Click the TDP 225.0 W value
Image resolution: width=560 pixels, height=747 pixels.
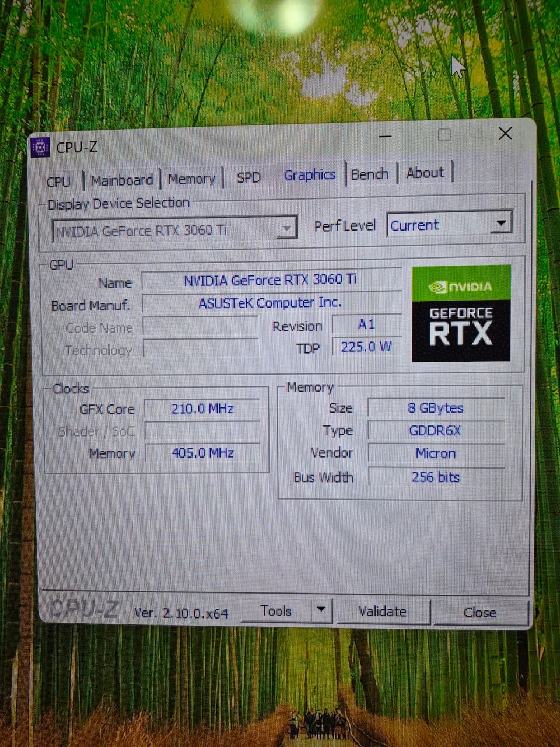click(367, 347)
